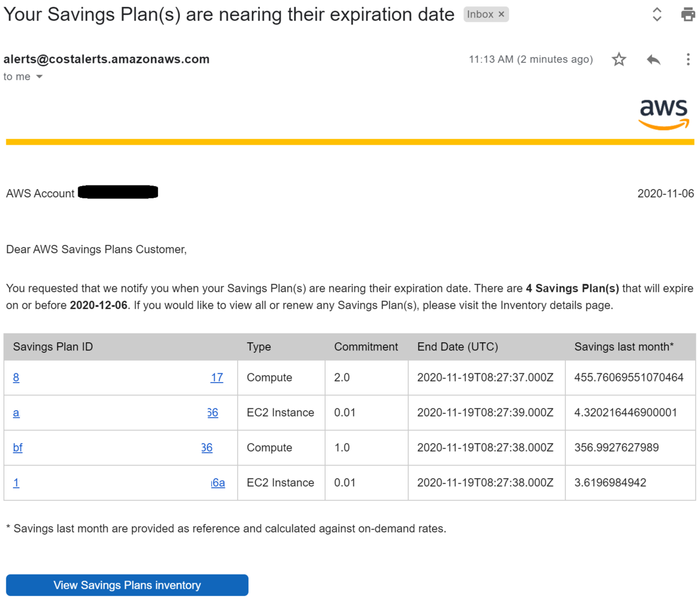Click end date 2020-11-19T08:27:37.000Z

(x=485, y=377)
